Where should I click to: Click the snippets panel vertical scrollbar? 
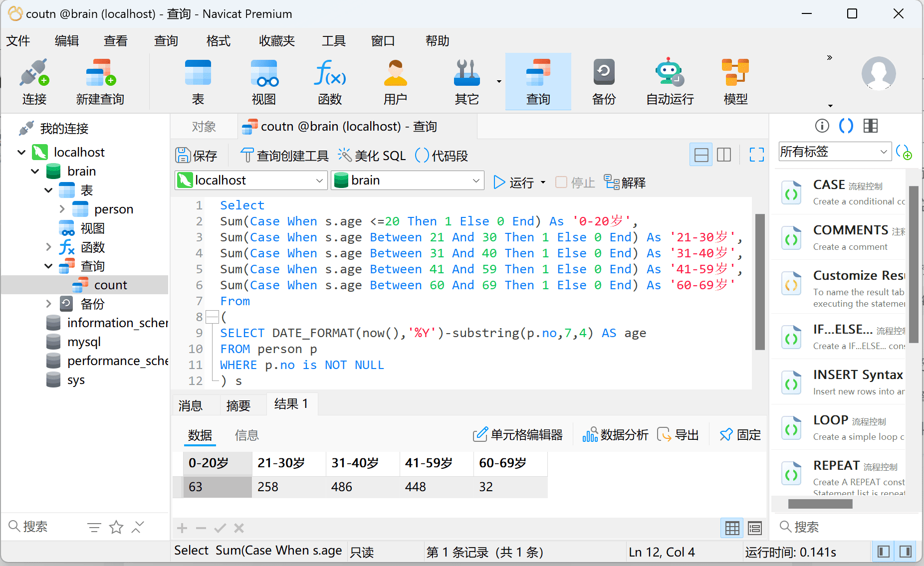coord(914,264)
